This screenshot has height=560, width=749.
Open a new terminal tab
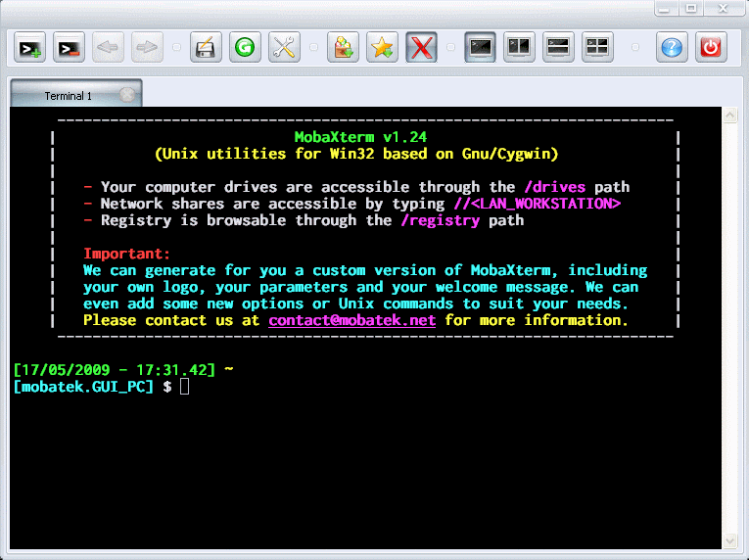click(x=31, y=47)
